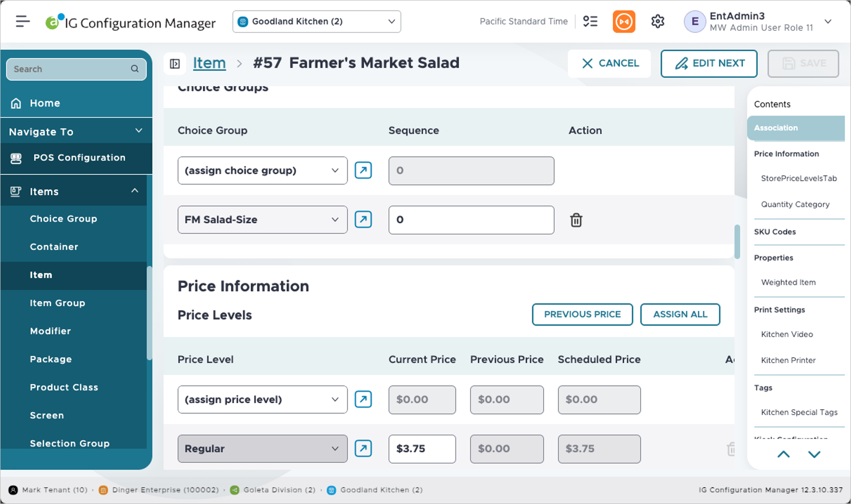Jump to SKU Codes in Contents panel

tap(774, 232)
